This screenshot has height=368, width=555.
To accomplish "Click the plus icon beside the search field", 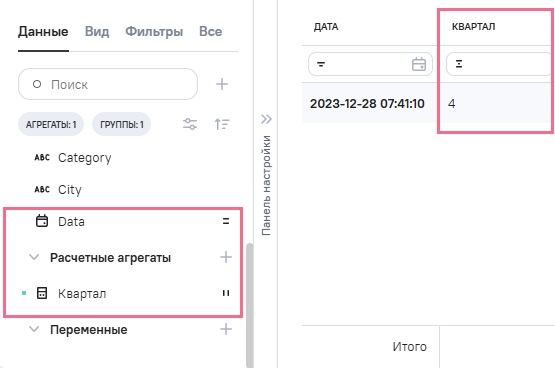I will click(x=222, y=84).
